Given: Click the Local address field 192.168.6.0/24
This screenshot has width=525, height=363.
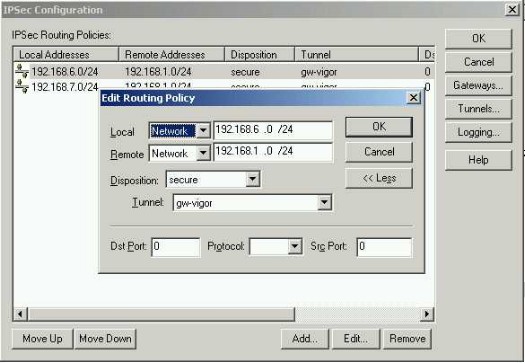Looking at the screenshot, I should pyautogui.click(x=273, y=130).
